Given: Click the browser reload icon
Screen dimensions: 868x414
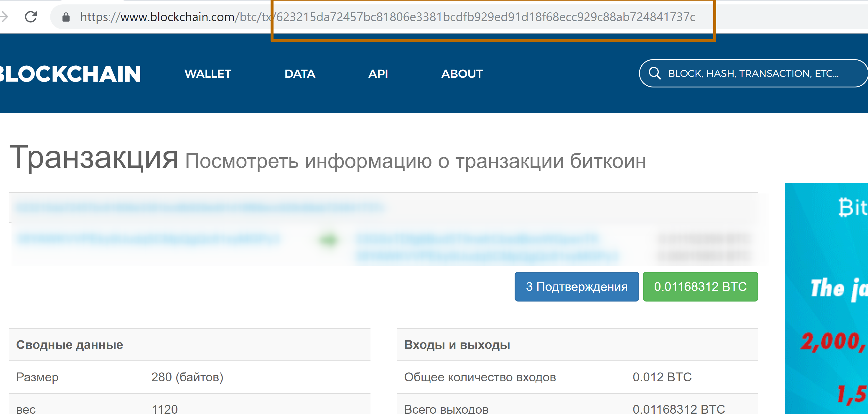Looking at the screenshot, I should coord(31,17).
